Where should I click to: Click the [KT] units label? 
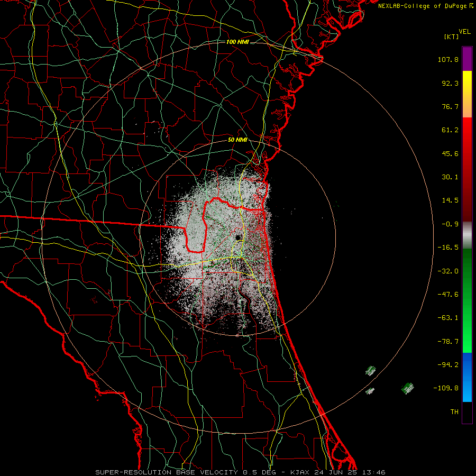coord(451,36)
